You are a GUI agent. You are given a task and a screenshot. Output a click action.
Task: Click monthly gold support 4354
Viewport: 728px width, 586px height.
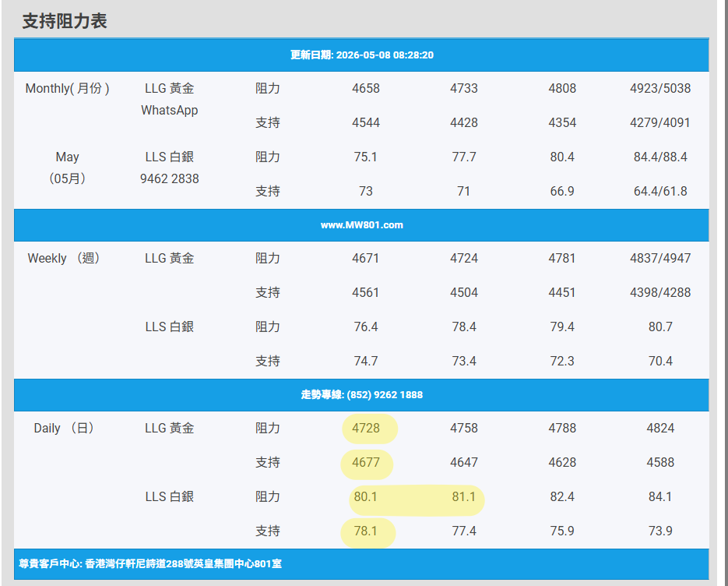click(562, 122)
